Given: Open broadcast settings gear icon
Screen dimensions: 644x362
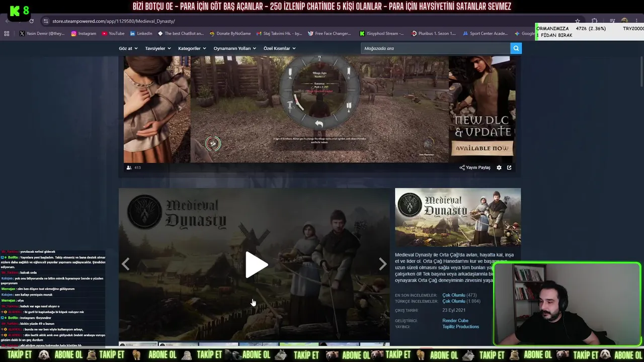Looking at the screenshot, I should tap(499, 167).
